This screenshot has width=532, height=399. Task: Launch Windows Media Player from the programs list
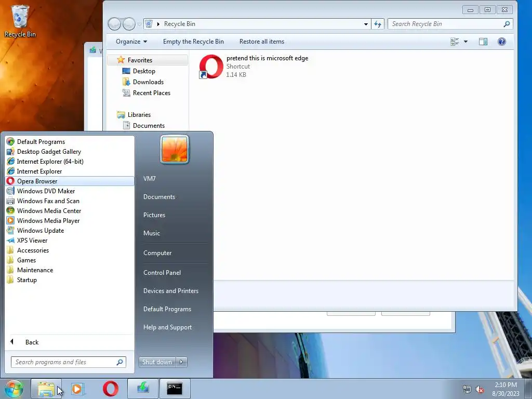pyautogui.click(x=70, y=220)
